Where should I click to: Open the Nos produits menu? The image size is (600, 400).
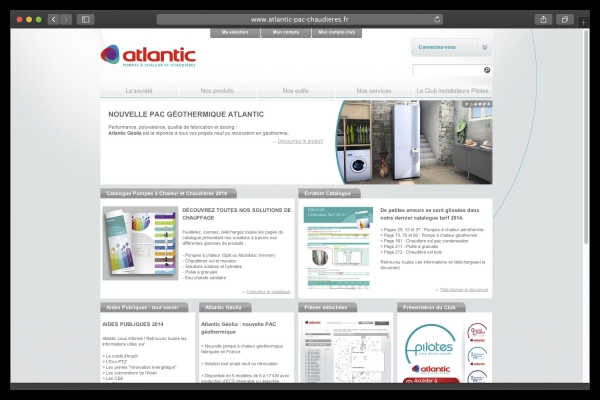217,91
